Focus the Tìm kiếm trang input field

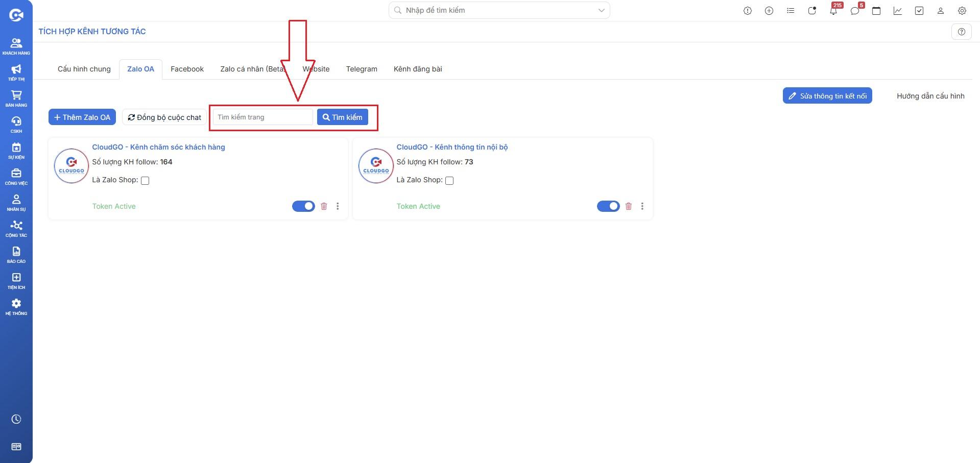[262, 117]
